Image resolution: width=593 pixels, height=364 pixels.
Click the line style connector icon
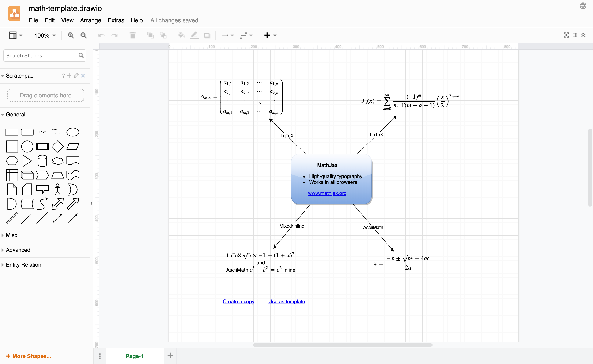pyautogui.click(x=243, y=35)
